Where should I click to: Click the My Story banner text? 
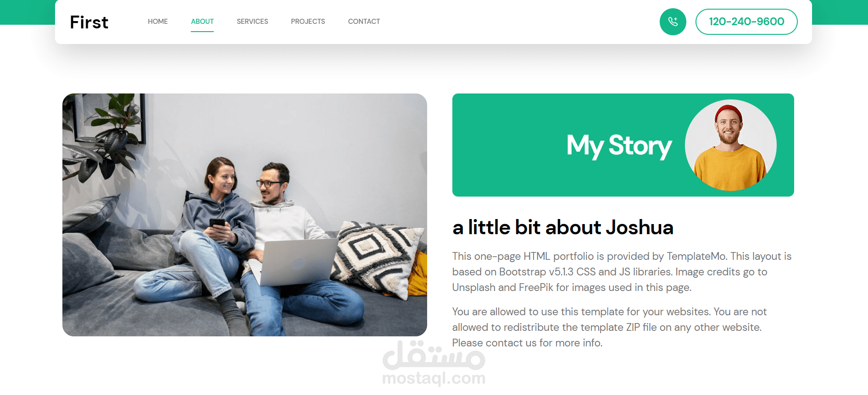(619, 146)
